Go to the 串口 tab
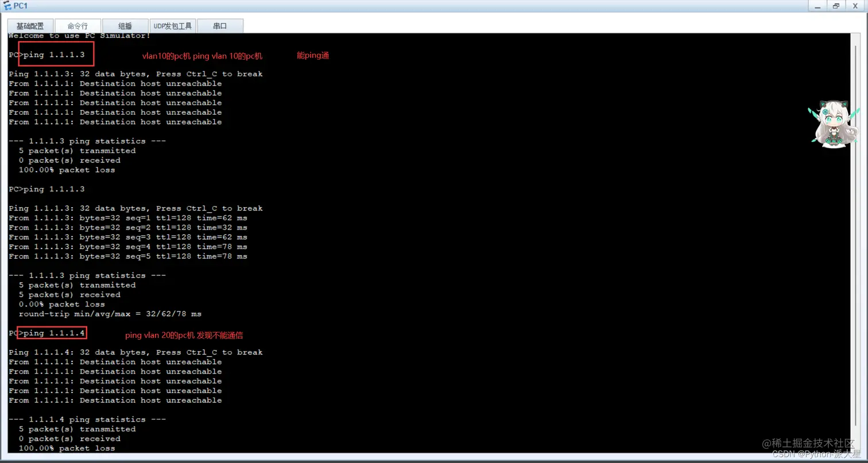Viewport: 868px width, 463px height. tap(220, 26)
